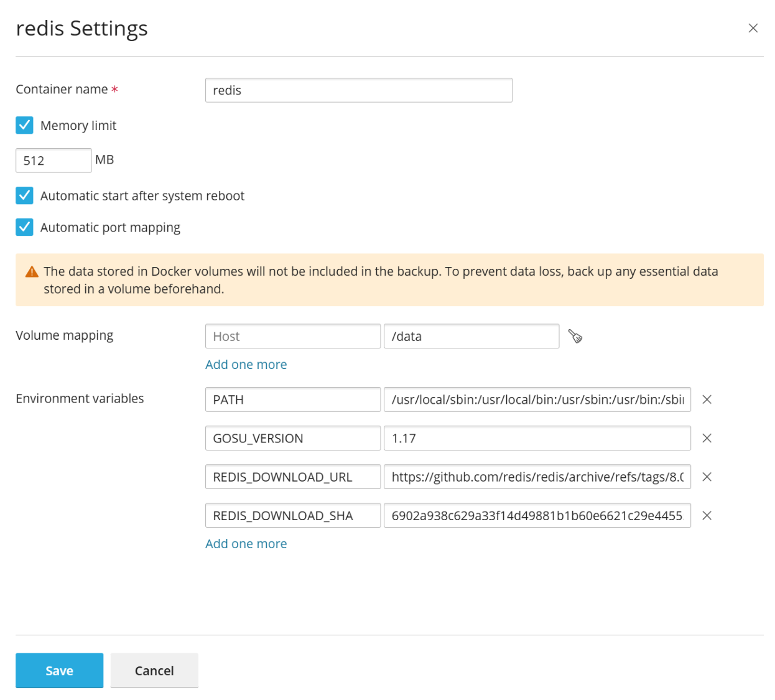This screenshot has width=775, height=700.
Task: Select the /data container path field
Action: point(471,336)
